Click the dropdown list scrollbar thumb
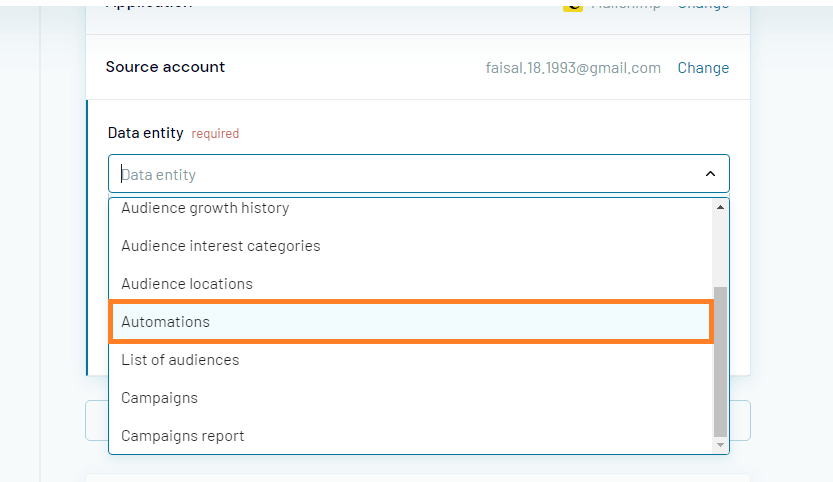The image size is (833, 482). click(x=720, y=360)
